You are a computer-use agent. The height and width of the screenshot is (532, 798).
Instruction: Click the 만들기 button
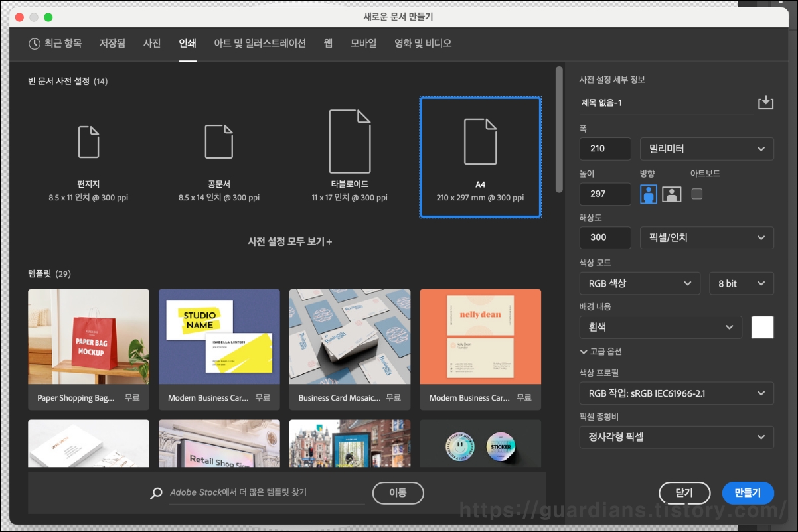pyautogui.click(x=748, y=493)
